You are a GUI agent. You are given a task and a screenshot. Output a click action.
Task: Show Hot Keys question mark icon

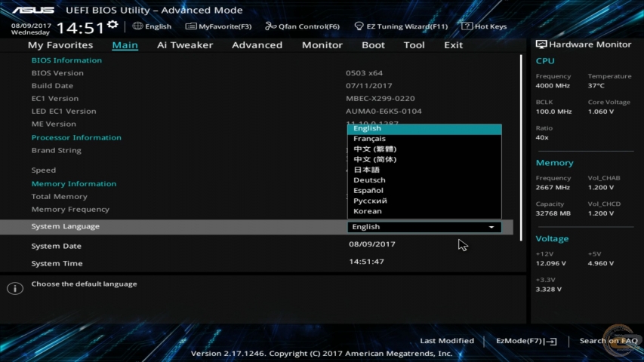pos(467,26)
